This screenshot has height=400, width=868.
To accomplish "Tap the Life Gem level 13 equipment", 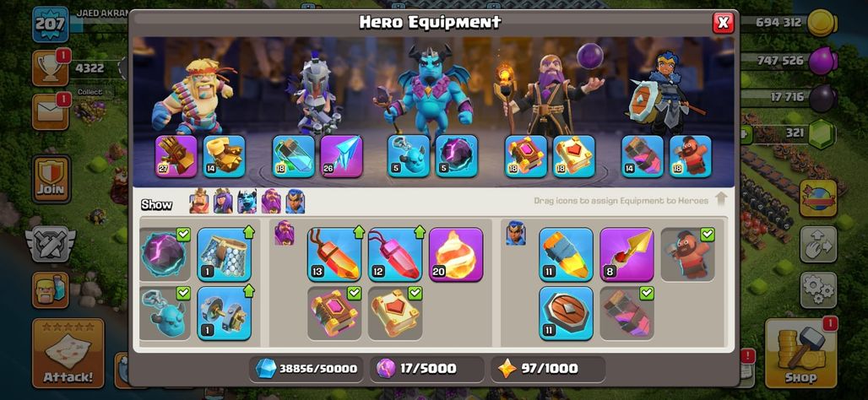I will click(x=335, y=255).
